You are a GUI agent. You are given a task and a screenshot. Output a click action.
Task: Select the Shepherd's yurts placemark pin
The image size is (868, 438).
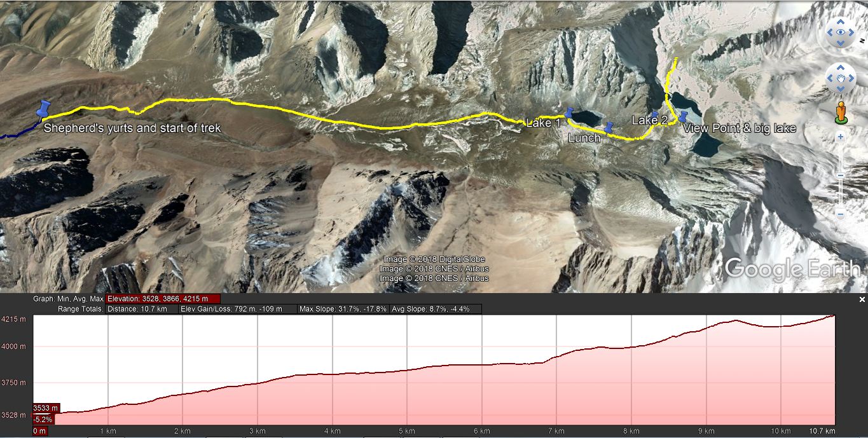point(44,109)
